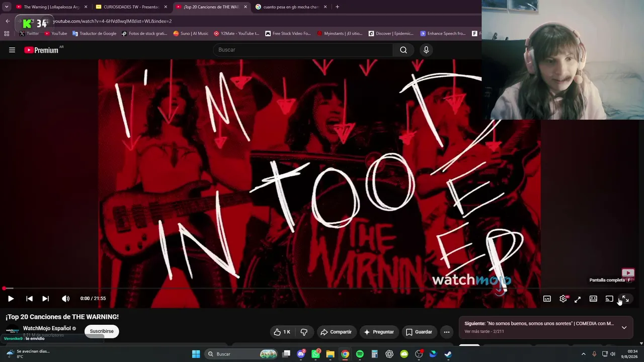Expand the playlist 'Siguiente' panel chevron
The image size is (644, 362).
pyautogui.click(x=624, y=327)
